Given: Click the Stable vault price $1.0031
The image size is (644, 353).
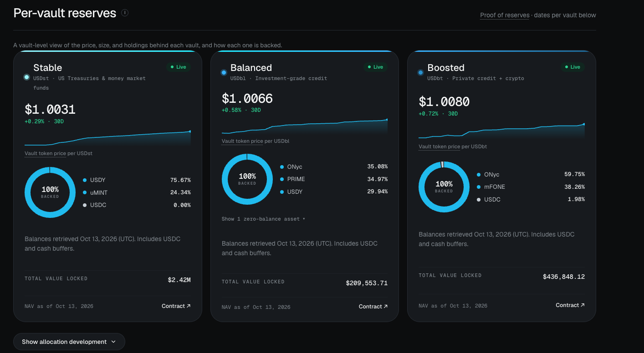Looking at the screenshot, I should coord(50,110).
